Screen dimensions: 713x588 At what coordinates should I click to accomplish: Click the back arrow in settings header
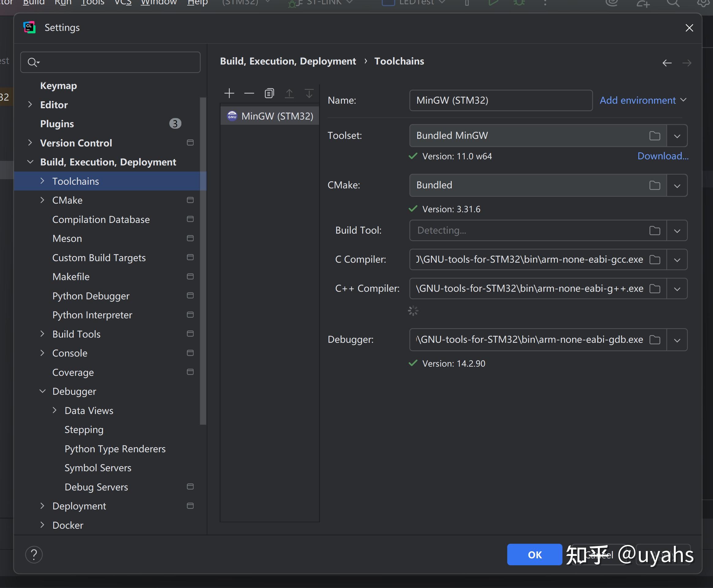coord(667,63)
